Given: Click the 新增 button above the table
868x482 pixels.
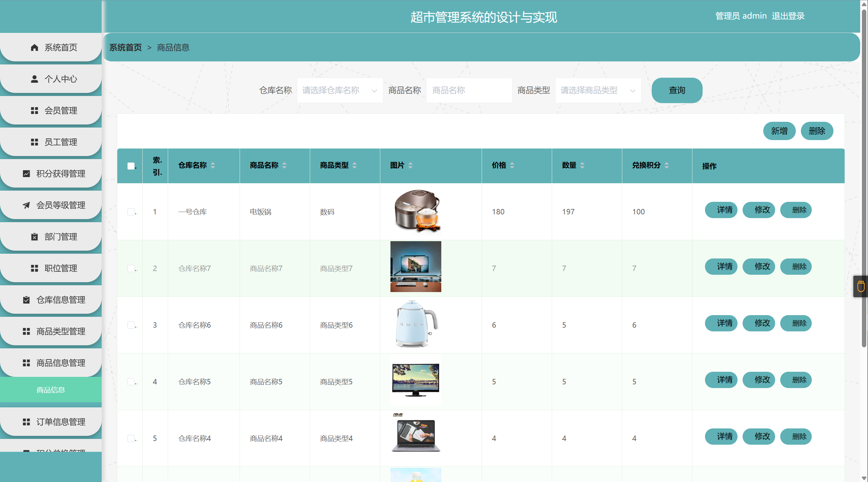Looking at the screenshot, I should tap(779, 131).
